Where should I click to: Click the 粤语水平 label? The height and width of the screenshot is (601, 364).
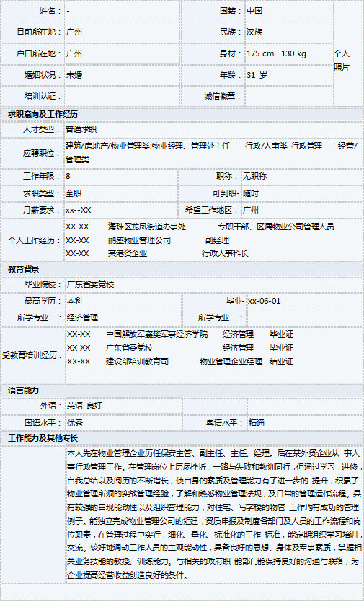click(225, 423)
